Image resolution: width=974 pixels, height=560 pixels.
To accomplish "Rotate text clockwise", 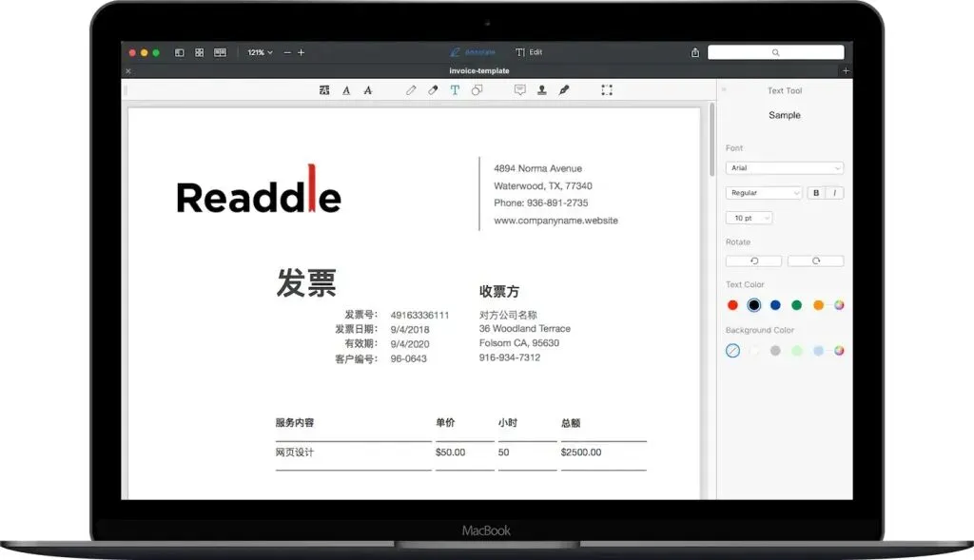I will pyautogui.click(x=815, y=261).
